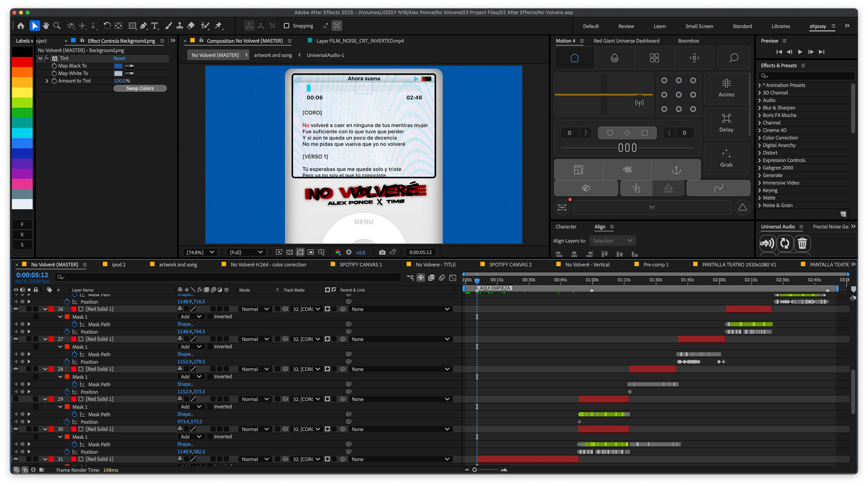Image resolution: width=868 pixels, height=486 pixels.
Task: Click the Tint effect Reset link
Action: click(x=119, y=58)
